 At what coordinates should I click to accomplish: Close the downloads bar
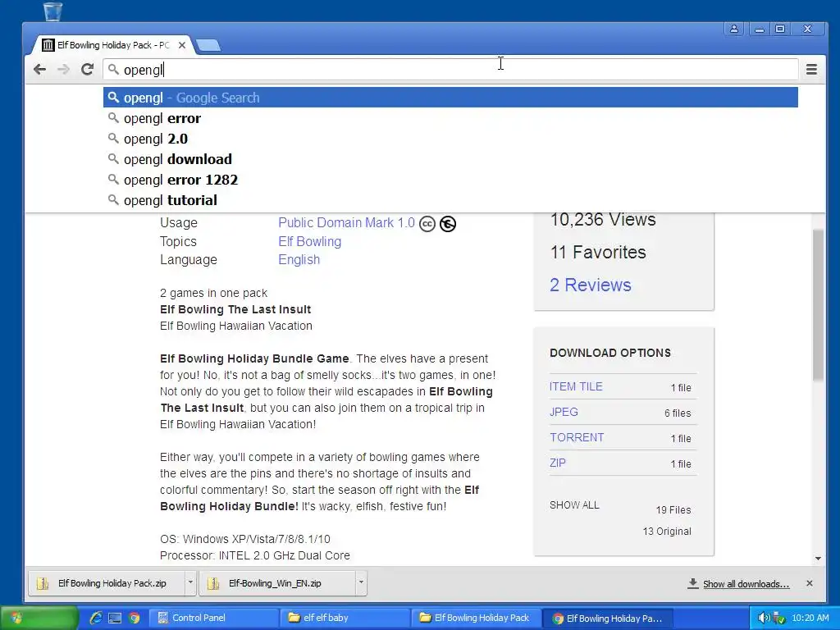click(x=810, y=583)
